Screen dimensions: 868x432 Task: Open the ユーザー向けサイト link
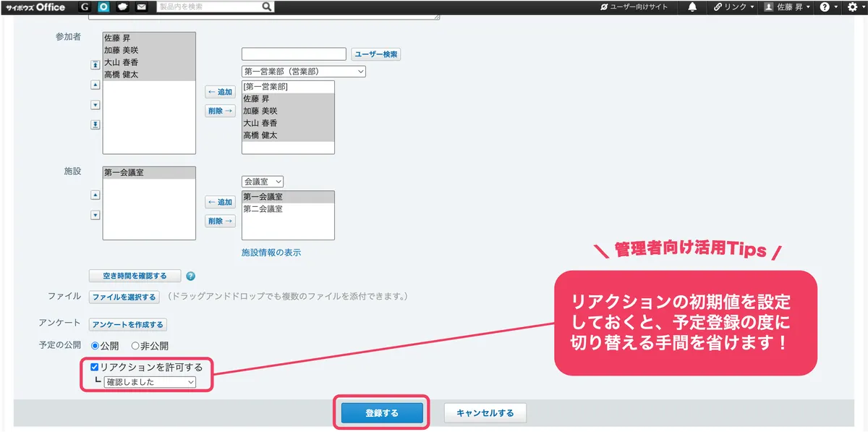[634, 7]
